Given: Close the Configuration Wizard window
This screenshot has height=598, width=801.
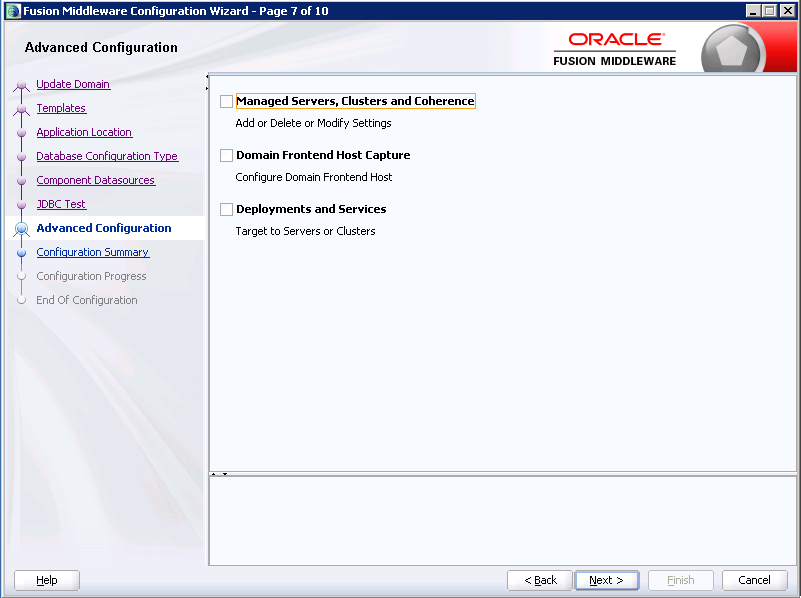Looking at the screenshot, I should point(787,11).
